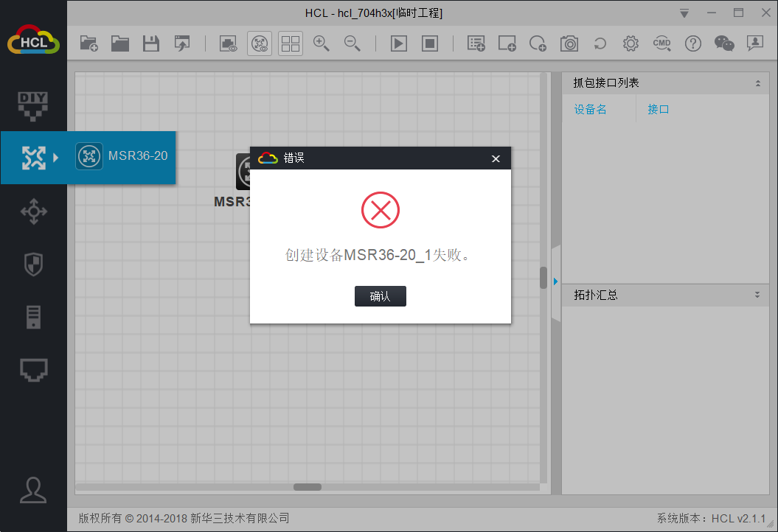Select the switch category sidebar icon
The height and width of the screenshot is (532, 778).
[x=34, y=211]
